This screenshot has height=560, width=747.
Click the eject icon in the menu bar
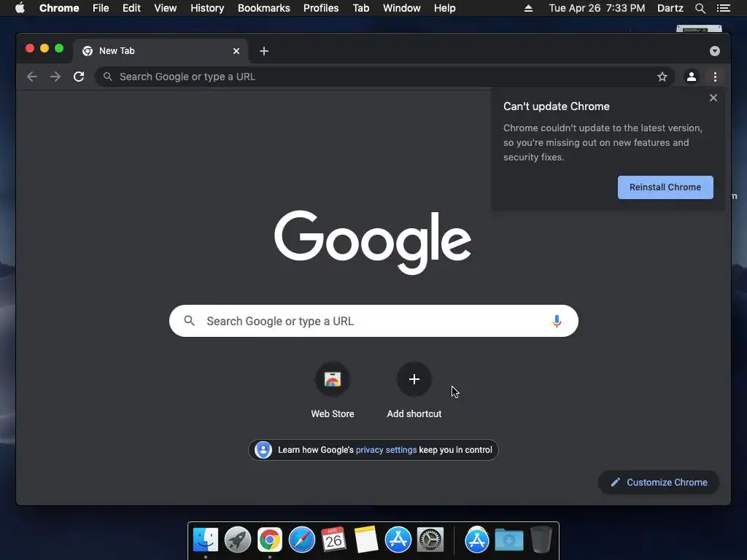click(x=528, y=8)
